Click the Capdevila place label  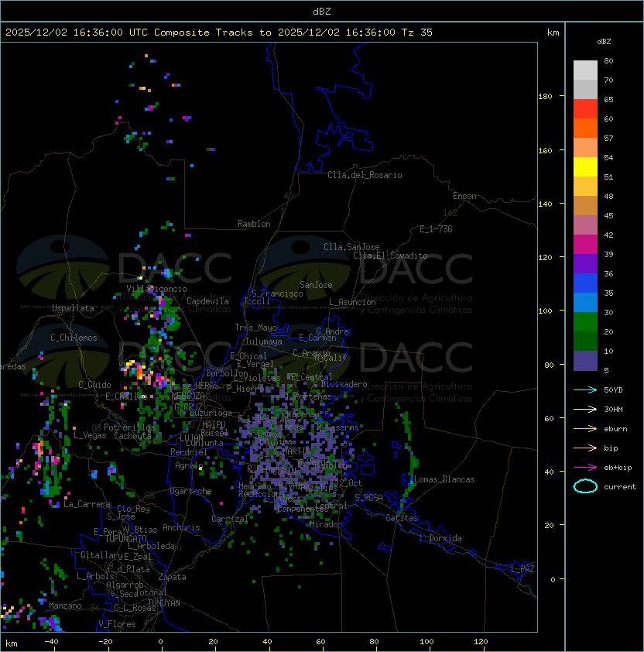click(207, 300)
